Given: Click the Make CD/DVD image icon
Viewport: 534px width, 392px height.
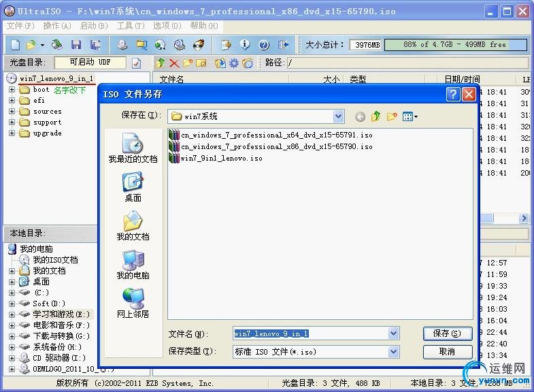Looking at the screenshot, I should click(122, 45).
